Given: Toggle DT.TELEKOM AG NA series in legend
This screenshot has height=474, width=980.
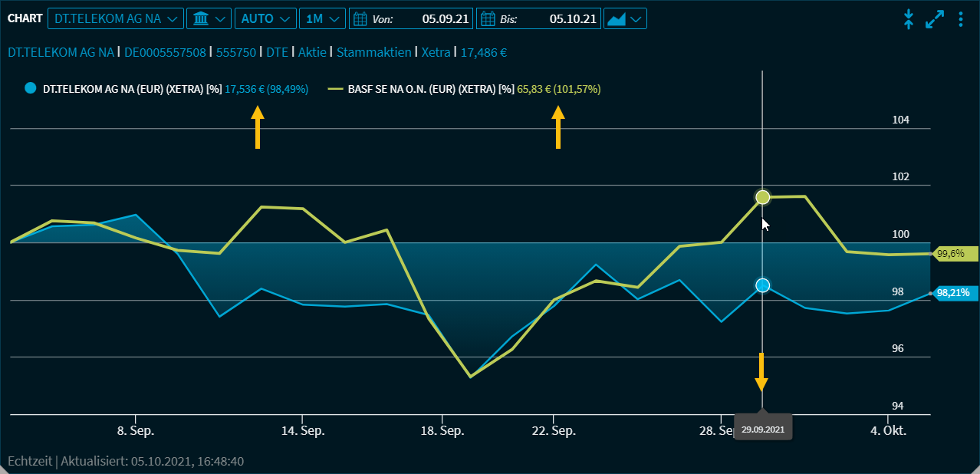Looking at the screenshot, I should tap(123, 89).
